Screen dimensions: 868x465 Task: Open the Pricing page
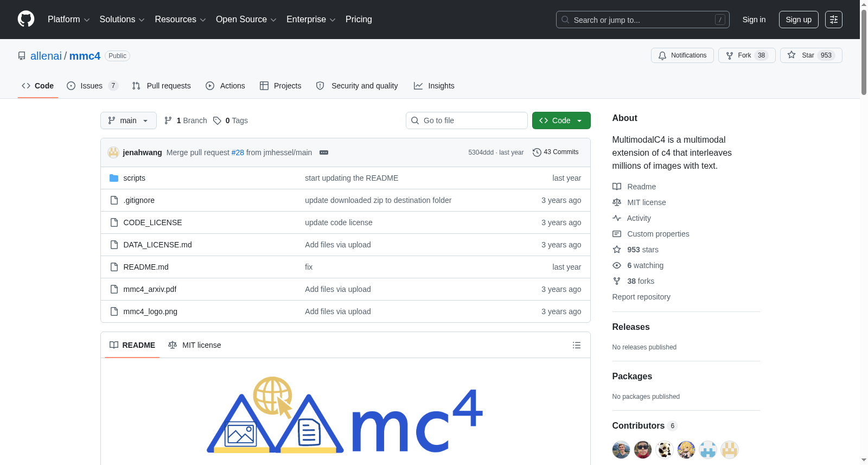[359, 20]
